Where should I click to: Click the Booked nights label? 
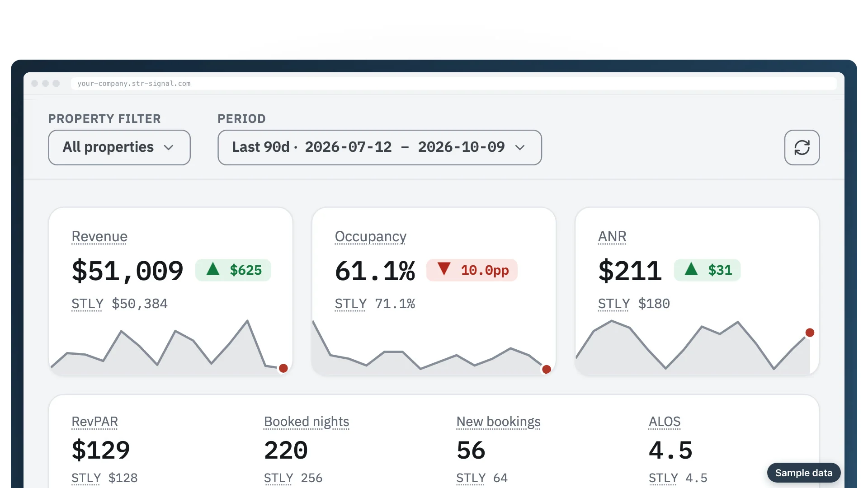coord(307,422)
